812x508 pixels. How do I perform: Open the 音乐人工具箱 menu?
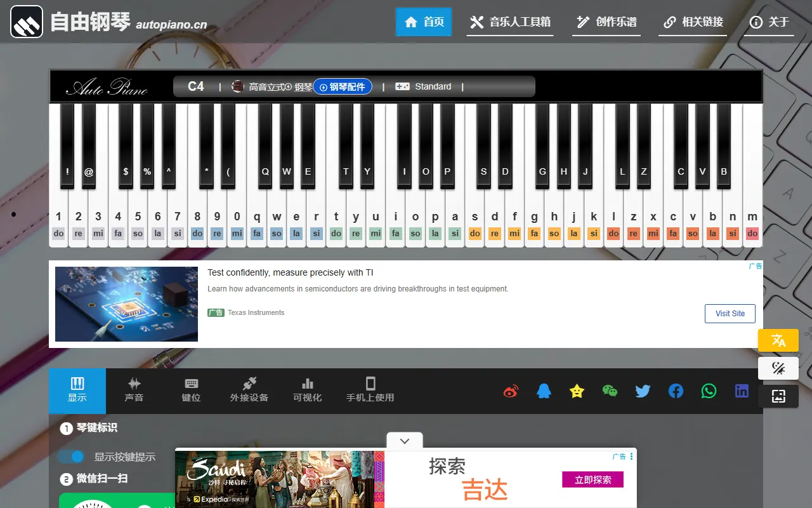(510, 22)
